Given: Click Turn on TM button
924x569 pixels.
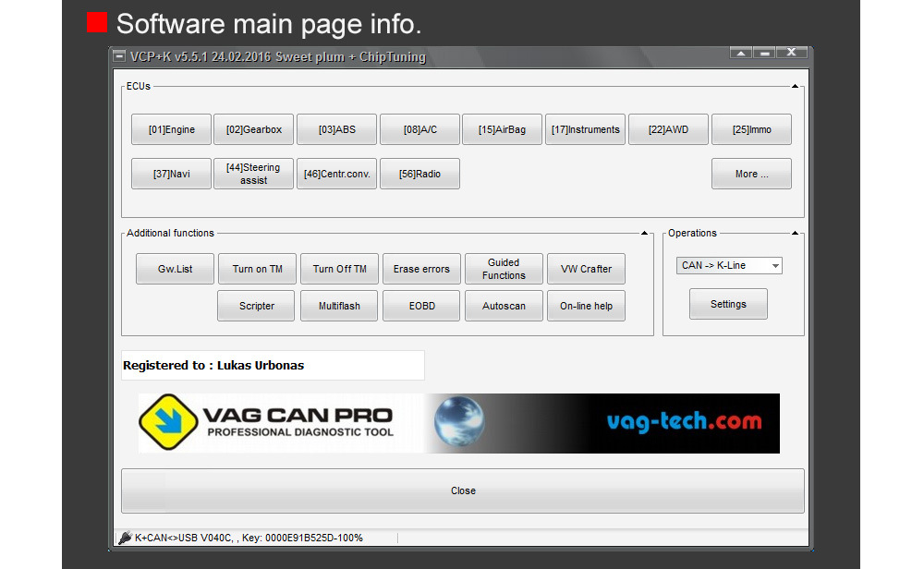Looking at the screenshot, I should pyautogui.click(x=257, y=269).
